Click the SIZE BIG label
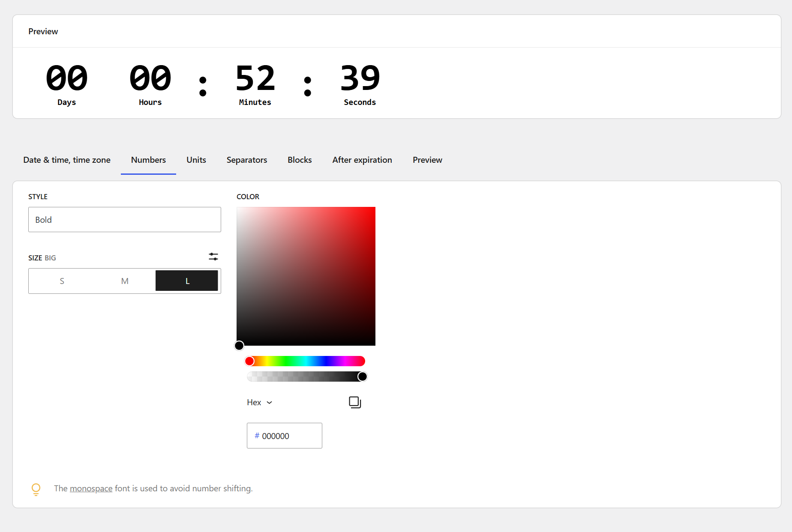The width and height of the screenshot is (792, 532). coord(42,258)
